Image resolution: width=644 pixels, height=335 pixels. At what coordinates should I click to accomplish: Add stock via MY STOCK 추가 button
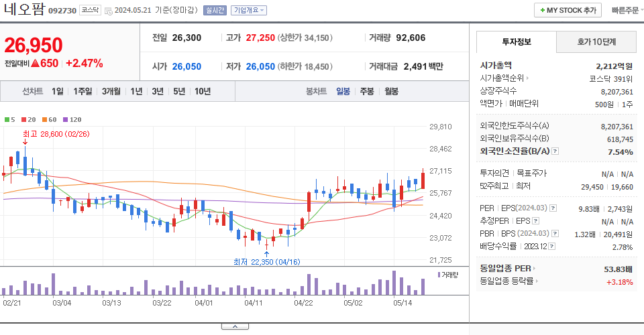click(x=568, y=10)
